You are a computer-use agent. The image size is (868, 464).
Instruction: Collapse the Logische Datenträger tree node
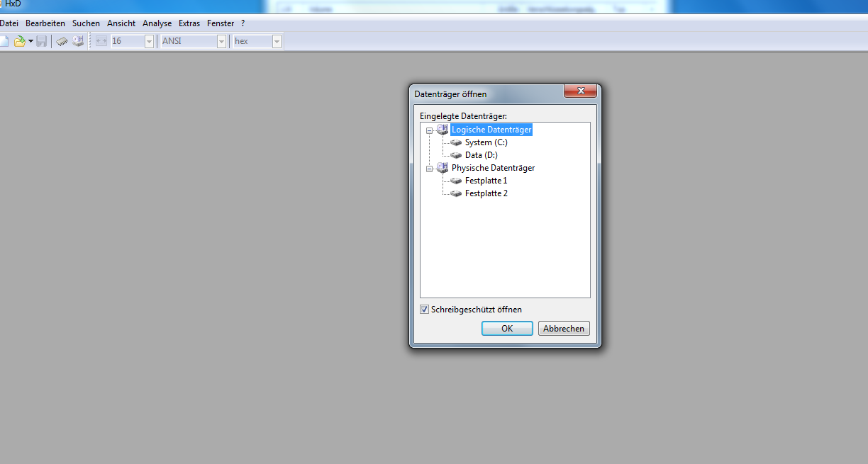[x=429, y=130]
